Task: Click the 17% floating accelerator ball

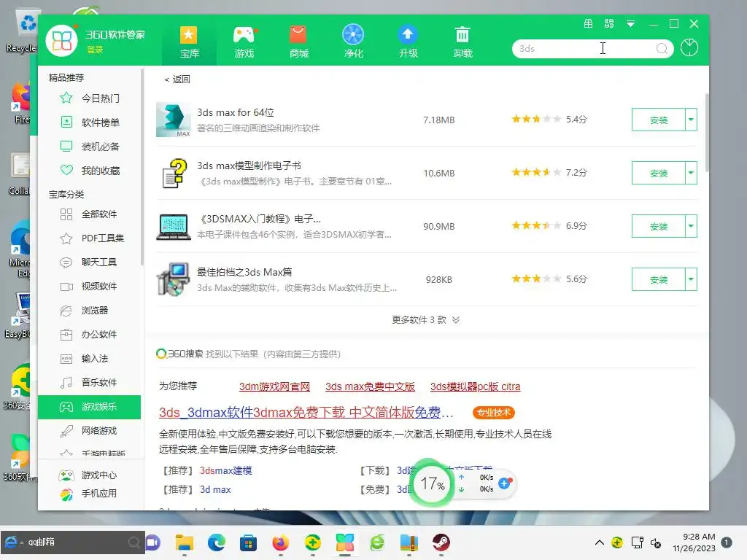Action: (x=432, y=484)
